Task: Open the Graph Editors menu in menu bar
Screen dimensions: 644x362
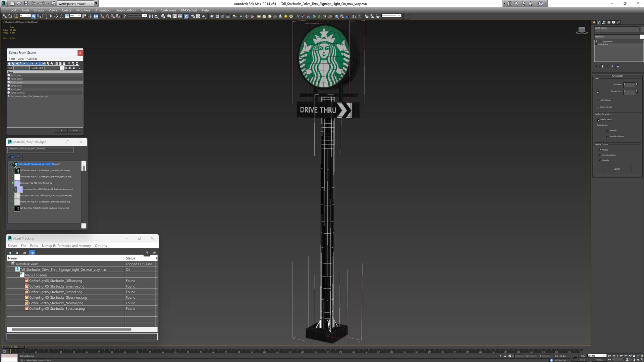Action: (x=125, y=10)
